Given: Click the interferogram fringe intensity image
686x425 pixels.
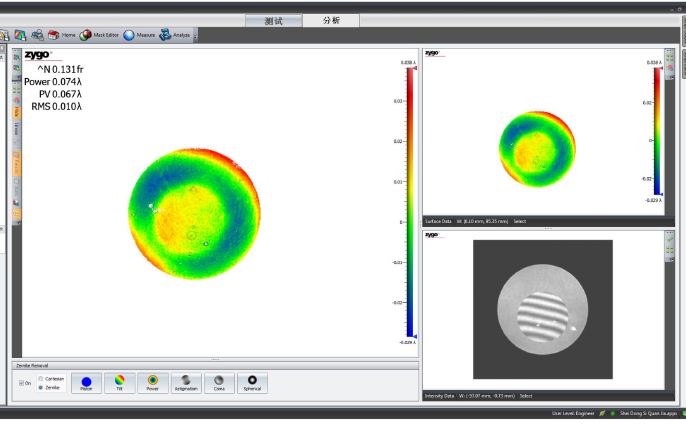Looking at the screenshot, I should (539, 309).
